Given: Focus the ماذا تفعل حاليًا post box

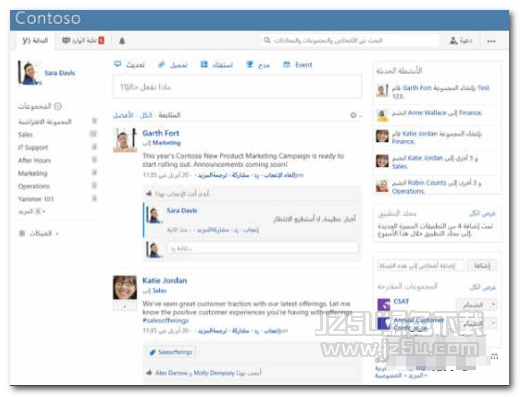Looking at the screenshot, I should pos(237,87).
